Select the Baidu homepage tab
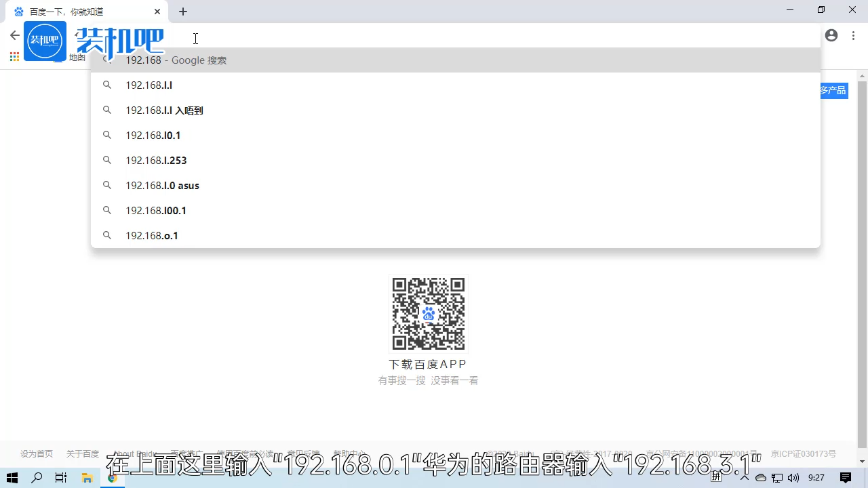The width and height of the screenshot is (868, 488). pos(81,12)
